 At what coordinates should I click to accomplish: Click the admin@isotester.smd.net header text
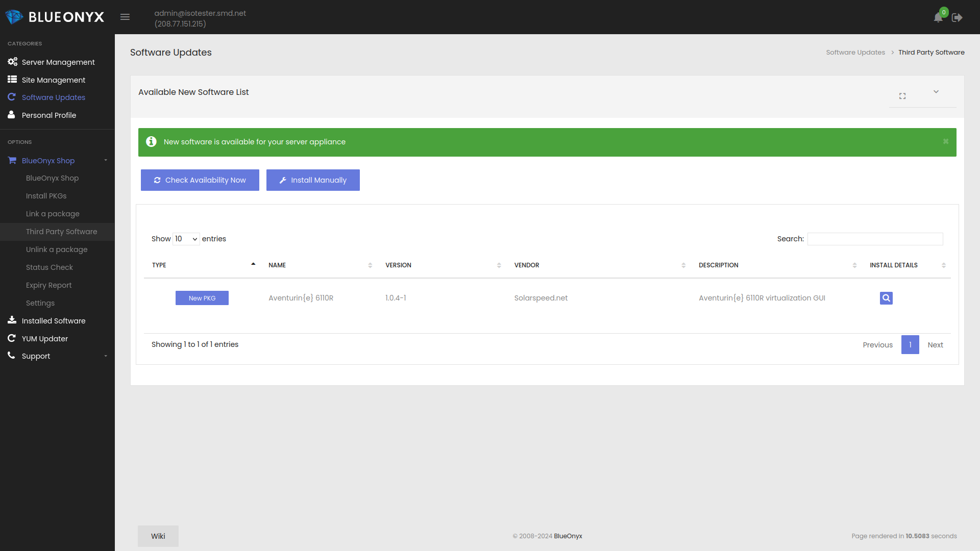(200, 13)
